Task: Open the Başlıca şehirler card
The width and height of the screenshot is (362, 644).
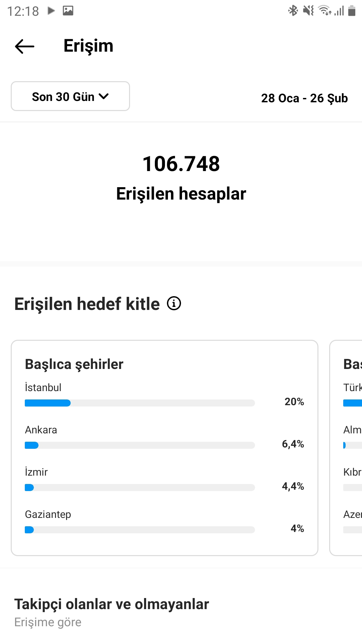Action: tap(165, 448)
